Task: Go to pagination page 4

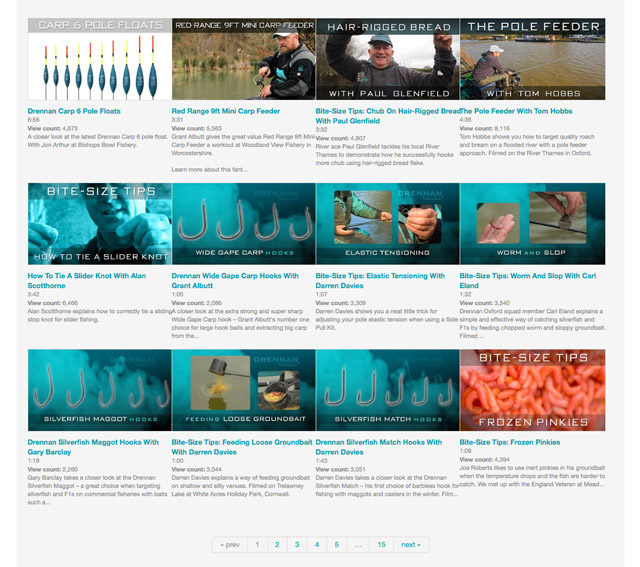Action: [x=317, y=545]
